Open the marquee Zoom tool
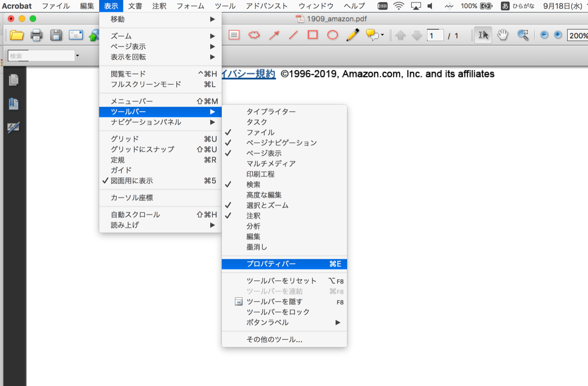 523,35
